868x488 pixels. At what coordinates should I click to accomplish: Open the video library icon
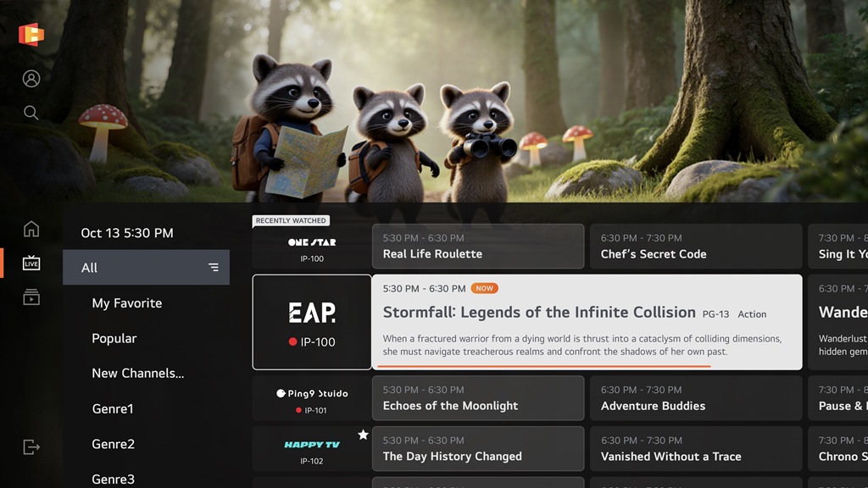click(x=31, y=297)
